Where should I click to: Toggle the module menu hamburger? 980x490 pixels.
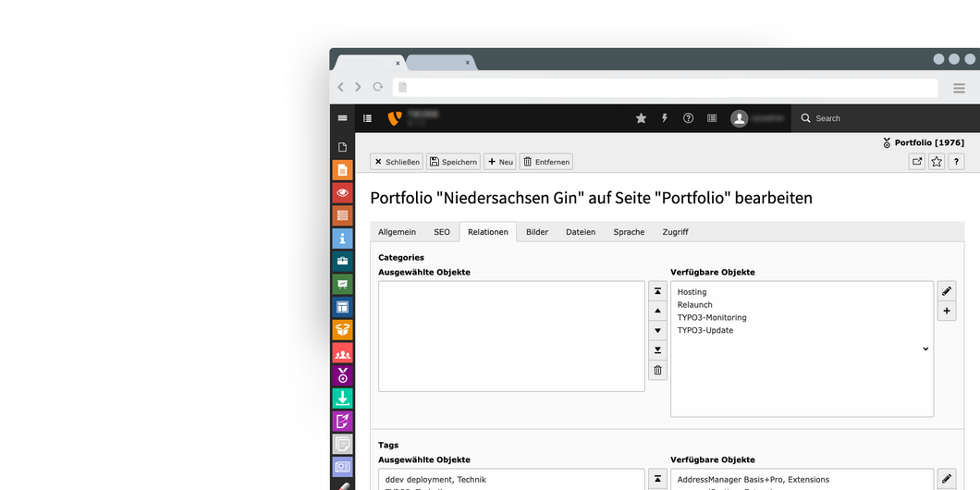[342, 118]
